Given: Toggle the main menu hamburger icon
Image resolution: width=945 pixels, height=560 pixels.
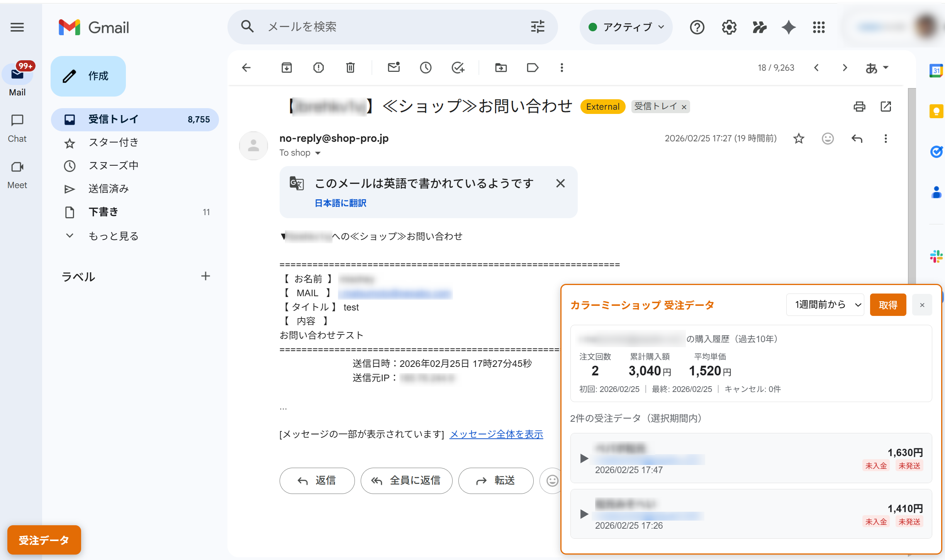Looking at the screenshot, I should [x=17, y=27].
